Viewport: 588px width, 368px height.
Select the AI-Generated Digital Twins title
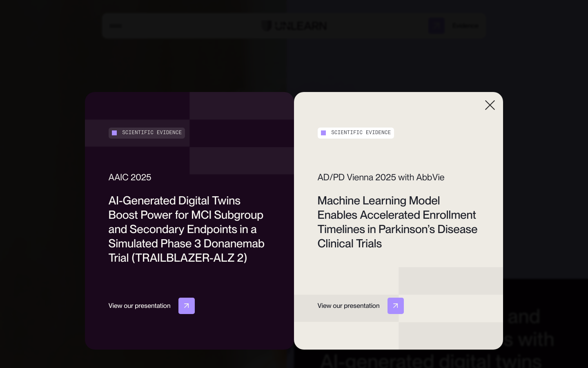pos(186,229)
